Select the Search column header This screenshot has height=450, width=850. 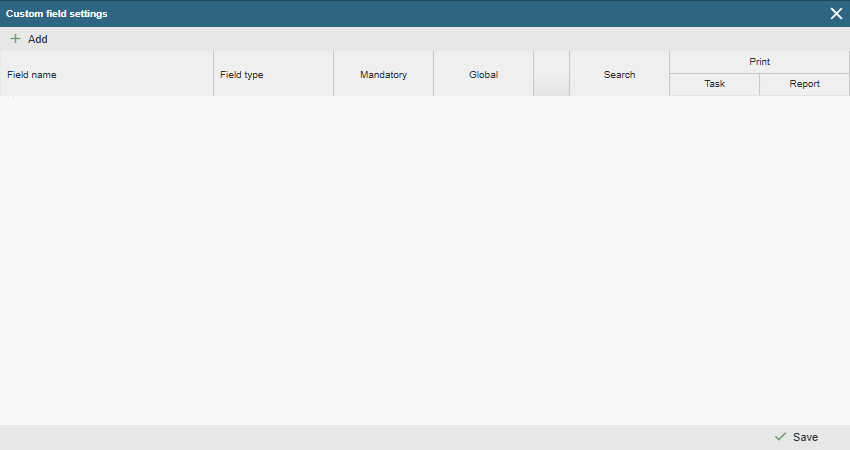point(619,74)
